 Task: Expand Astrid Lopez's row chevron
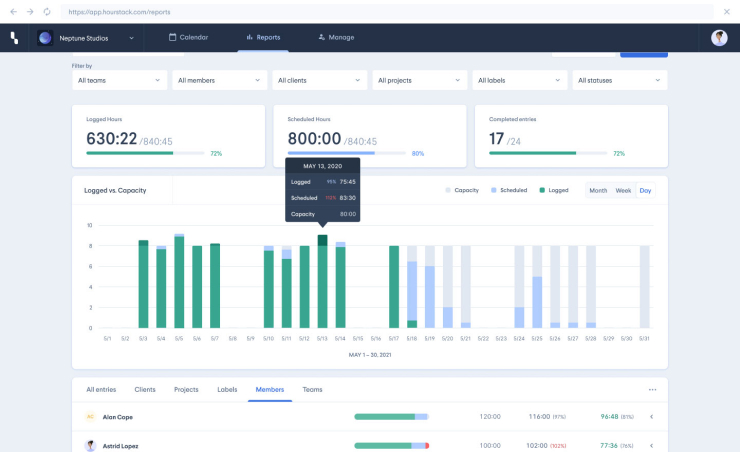(651, 445)
